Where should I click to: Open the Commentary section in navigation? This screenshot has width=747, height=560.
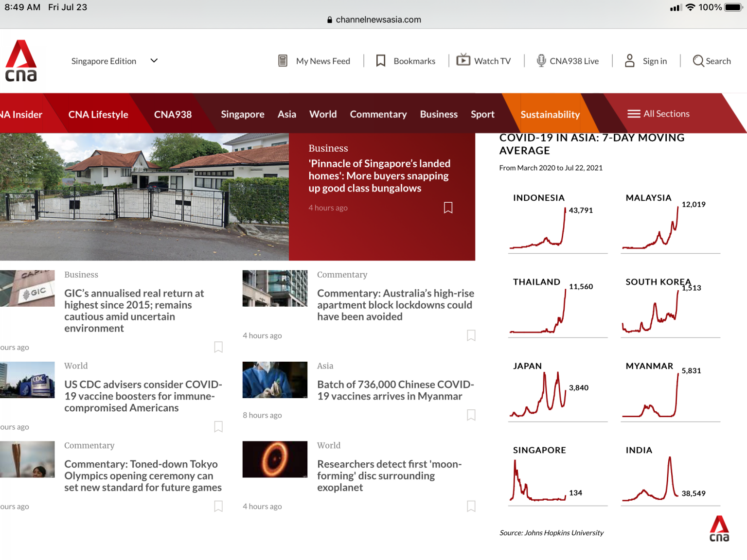(x=378, y=115)
